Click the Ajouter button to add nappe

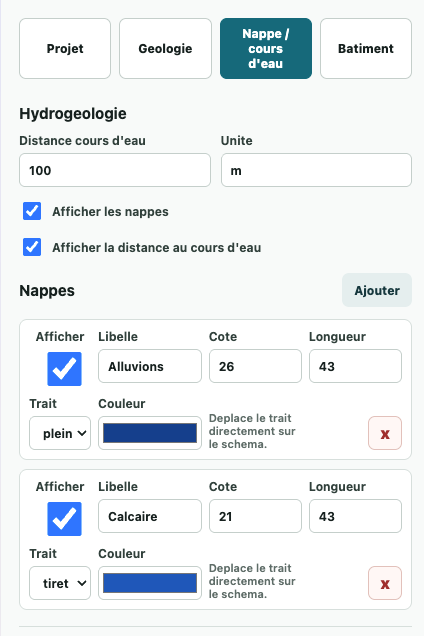pyautogui.click(x=377, y=290)
